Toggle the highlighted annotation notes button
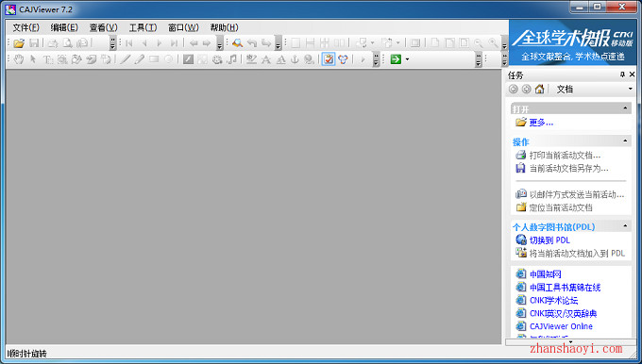 click(329, 59)
